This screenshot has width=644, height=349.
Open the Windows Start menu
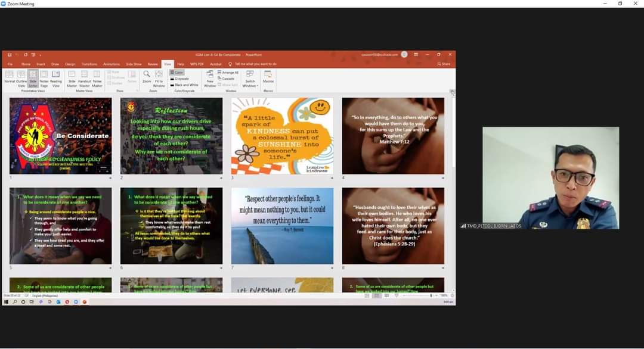click(x=6, y=302)
